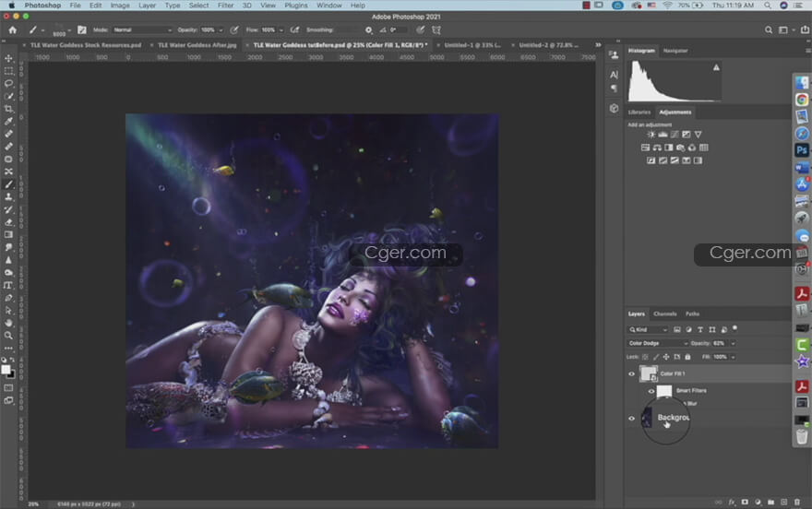Add a Hue/Saturation adjustment

(x=645, y=148)
